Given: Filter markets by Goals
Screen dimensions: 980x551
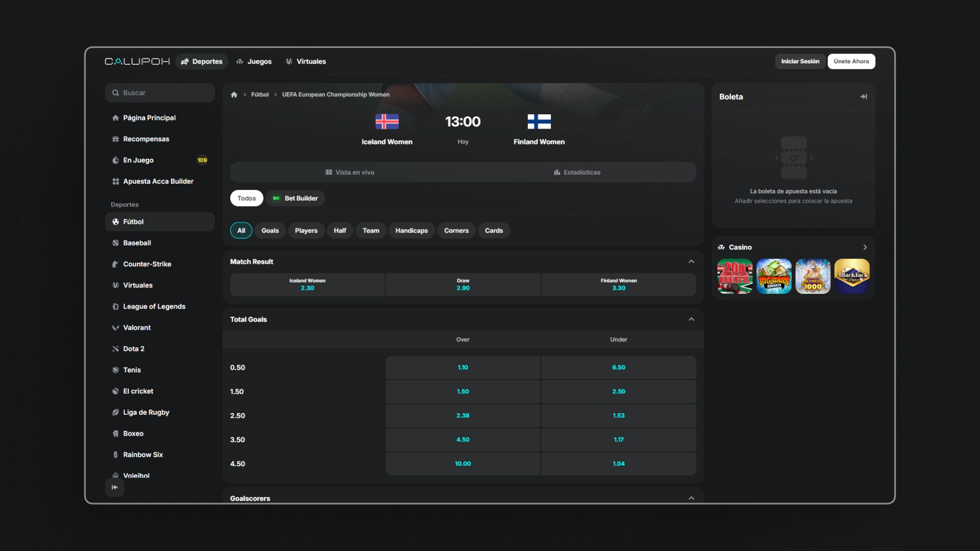Looking at the screenshot, I should [x=270, y=231].
